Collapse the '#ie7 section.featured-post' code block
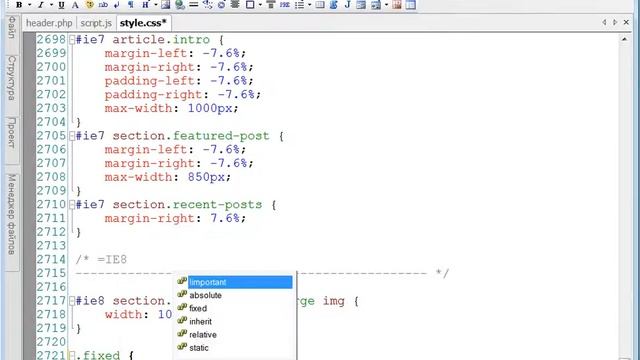This screenshot has width=640, height=360. pos(72,136)
